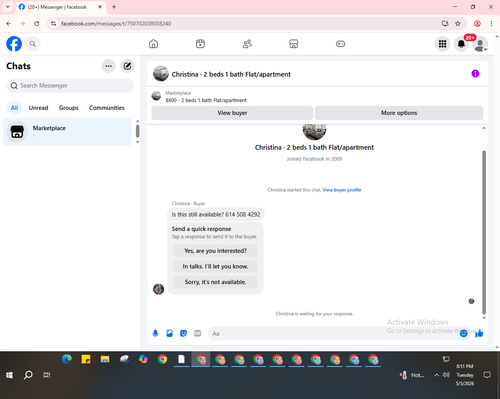Click the conversation header listing thumbnail
This screenshot has height=399, width=500.
click(x=161, y=74)
